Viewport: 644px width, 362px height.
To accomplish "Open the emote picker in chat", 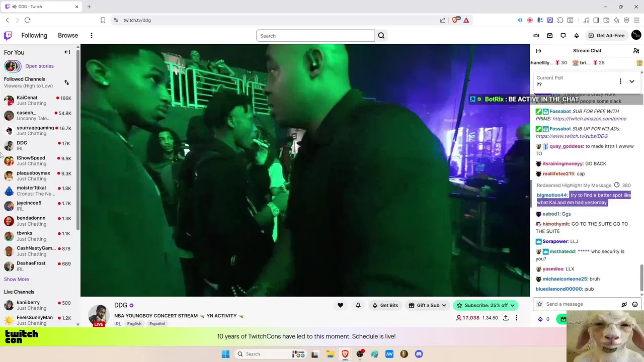I will click(635, 304).
